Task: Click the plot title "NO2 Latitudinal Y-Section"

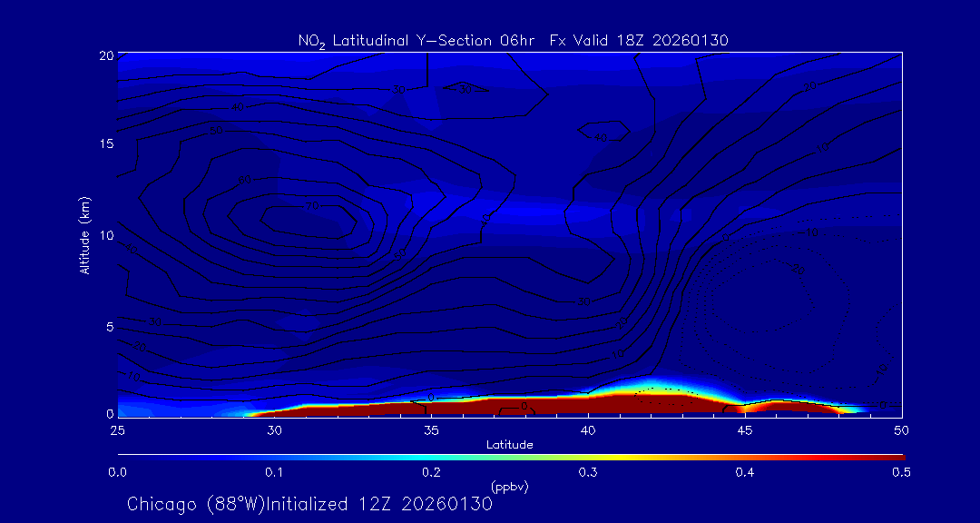Action: pyautogui.click(x=397, y=41)
